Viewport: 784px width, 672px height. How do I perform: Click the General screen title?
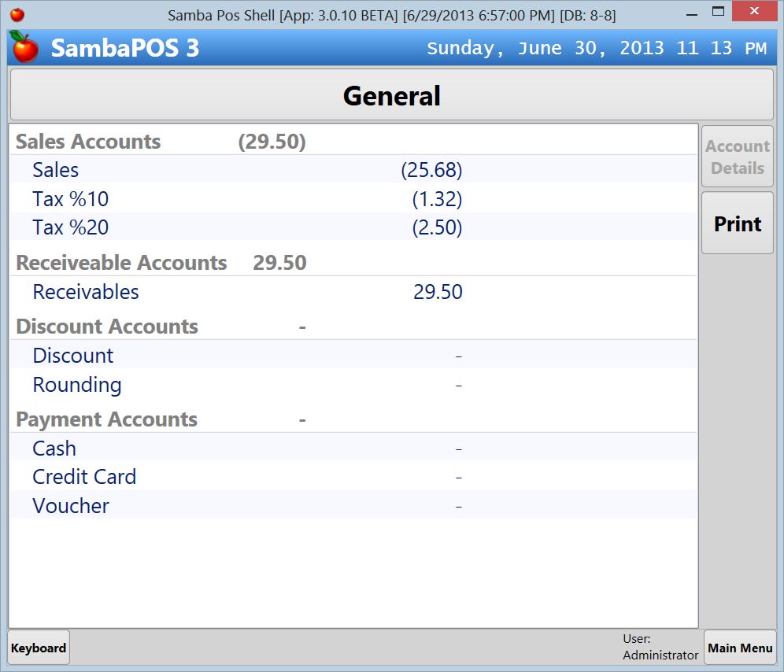coord(391,95)
